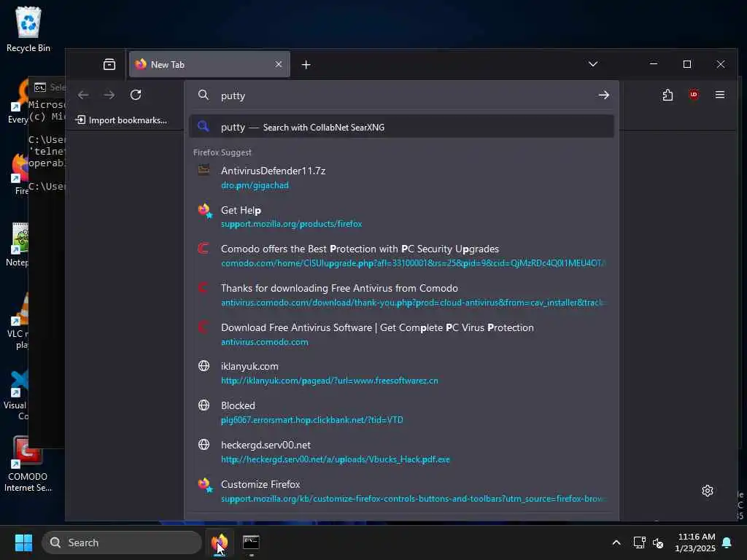Click the search magnifier in address bar

[204, 96]
